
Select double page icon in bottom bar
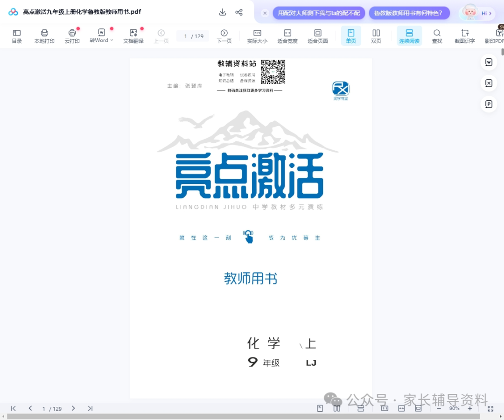[x=336, y=408]
